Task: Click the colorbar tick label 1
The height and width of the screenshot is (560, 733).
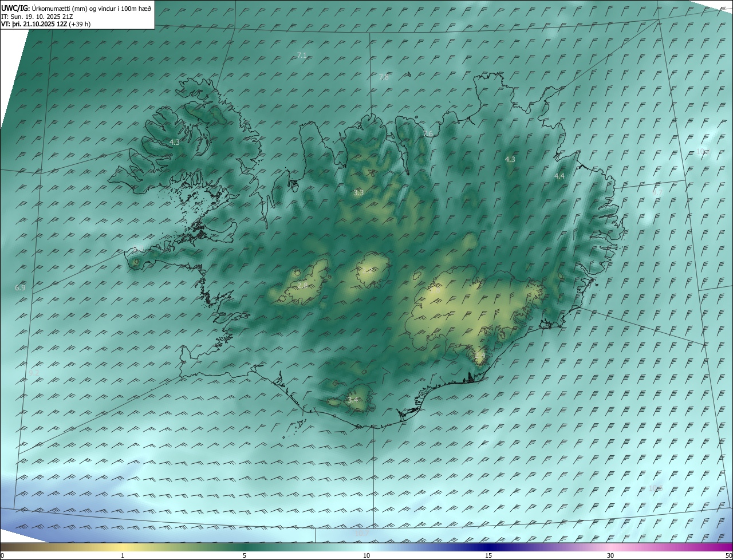Action: pos(123,555)
